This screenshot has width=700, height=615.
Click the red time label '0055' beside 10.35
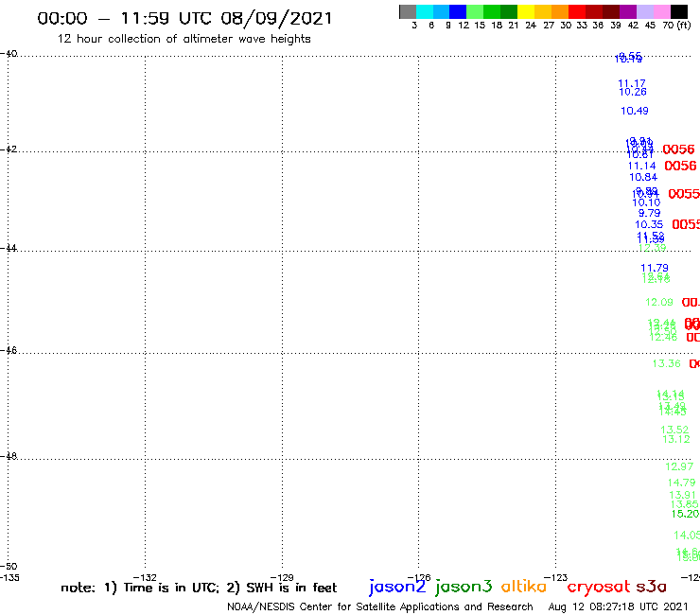coord(686,224)
